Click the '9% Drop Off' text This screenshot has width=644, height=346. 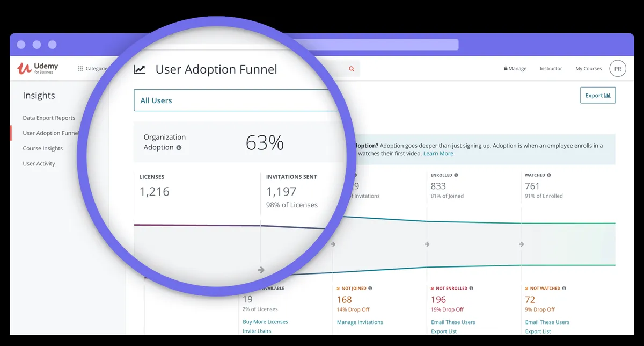(540, 309)
